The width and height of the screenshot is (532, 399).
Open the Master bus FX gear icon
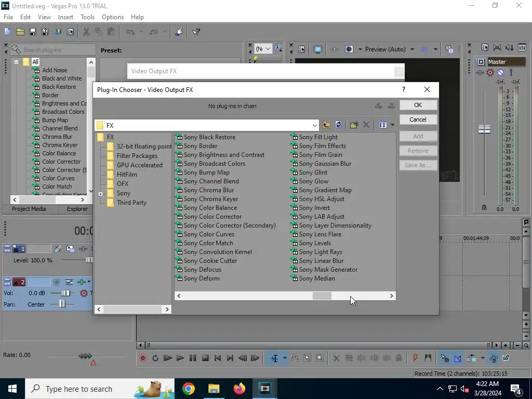pyautogui.click(x=490, y=72)
